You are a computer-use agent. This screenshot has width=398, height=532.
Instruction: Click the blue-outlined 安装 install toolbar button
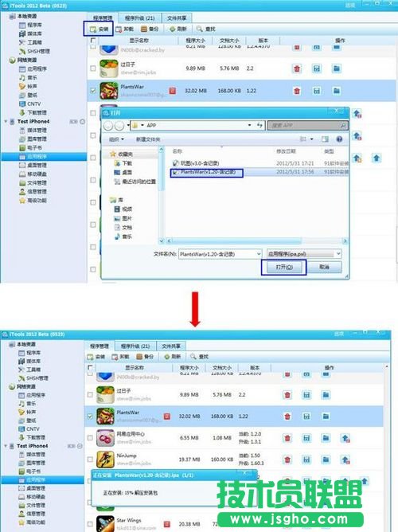pyautogui.click(x=99, y=29)
